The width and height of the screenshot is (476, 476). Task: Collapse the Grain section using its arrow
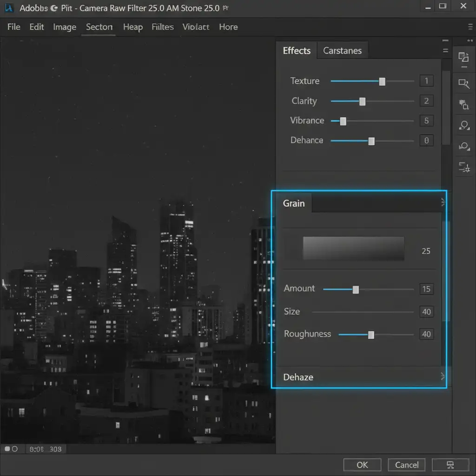click(442, 202)
